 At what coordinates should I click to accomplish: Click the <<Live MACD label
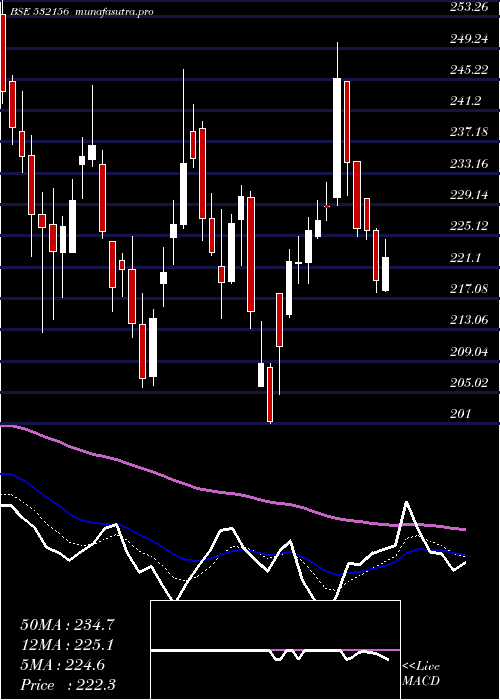pyautogui.click(x=421, y=673)
